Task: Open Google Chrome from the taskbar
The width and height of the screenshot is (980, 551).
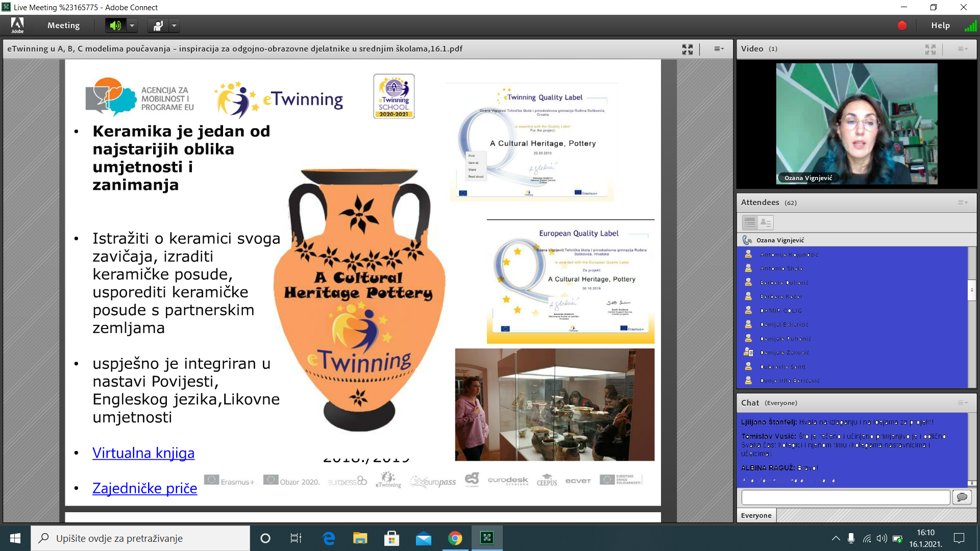Action: (455, 538)
